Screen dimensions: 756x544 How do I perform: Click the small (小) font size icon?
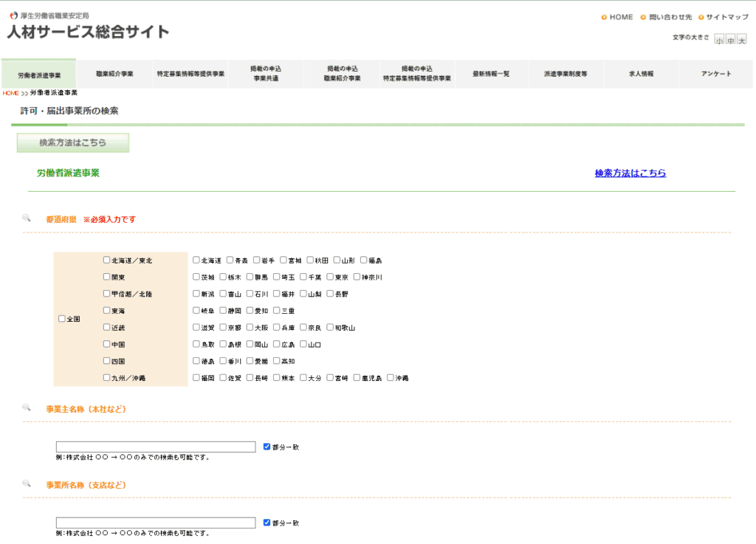(719, 40)
